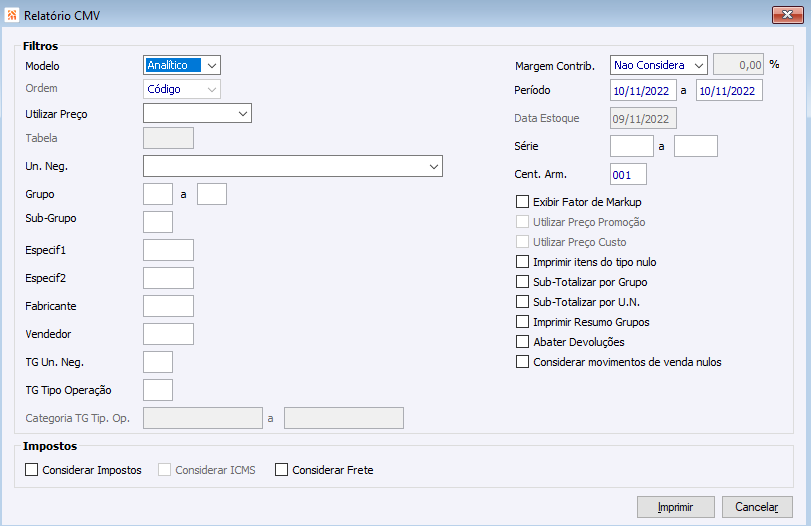This screenshot has height=526, width=811.
Task: Open the Modelo dropdown showing Analítico
Action: point(182,65)
